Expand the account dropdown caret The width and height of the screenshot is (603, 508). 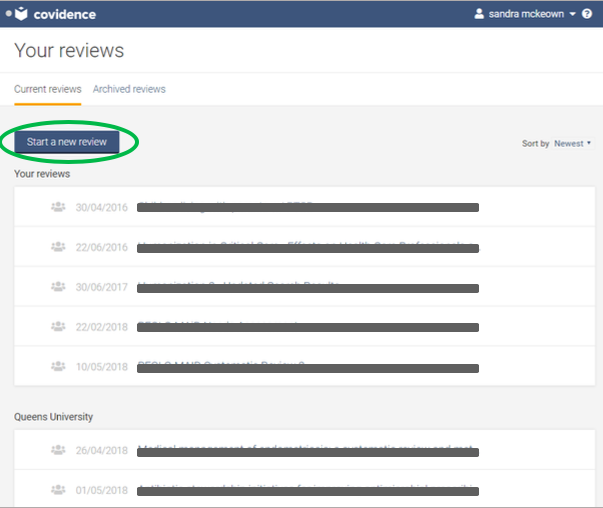click(572, 14)
